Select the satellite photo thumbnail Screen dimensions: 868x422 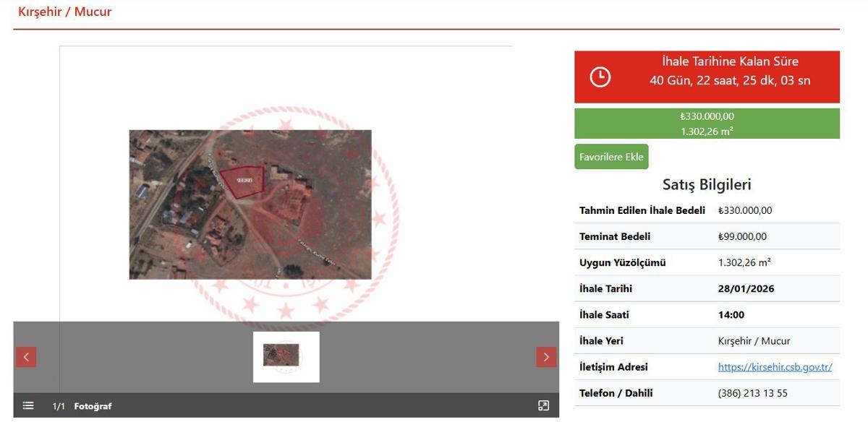(286, 356)
